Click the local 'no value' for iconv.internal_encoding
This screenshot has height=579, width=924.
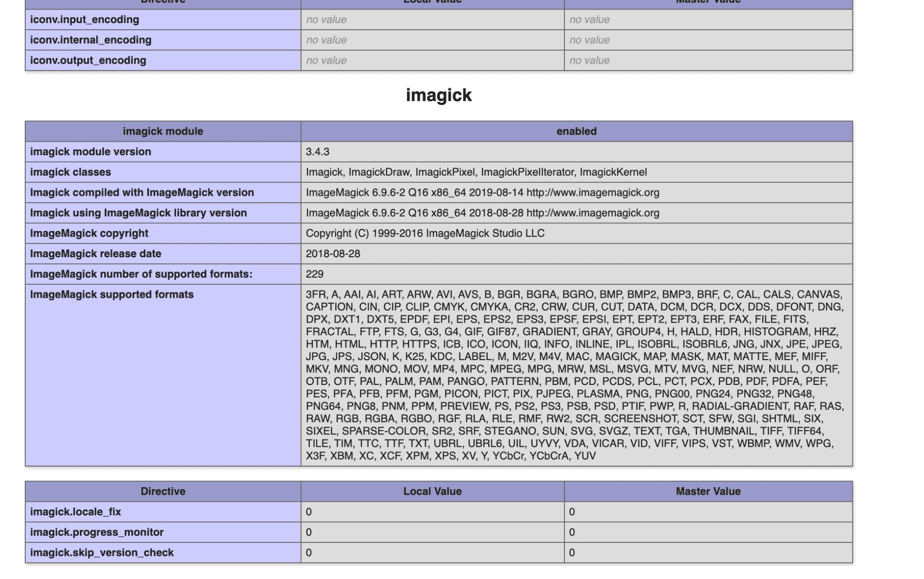tap(326, 40)
